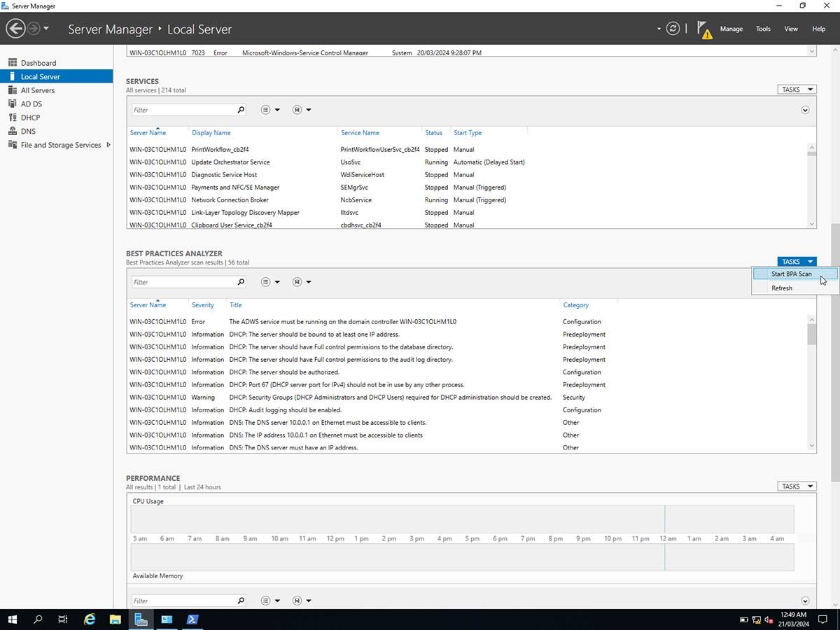Viewport: 840px width, 630px height.
Task: Open AD DS in the sidebar
Action: 31,104
